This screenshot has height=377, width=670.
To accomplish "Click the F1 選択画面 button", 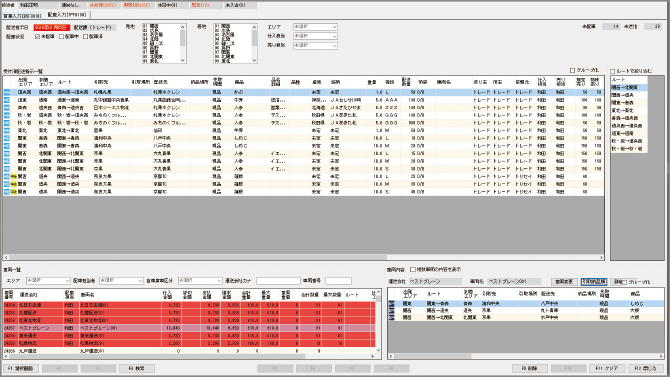I will [x=21, y=368].
